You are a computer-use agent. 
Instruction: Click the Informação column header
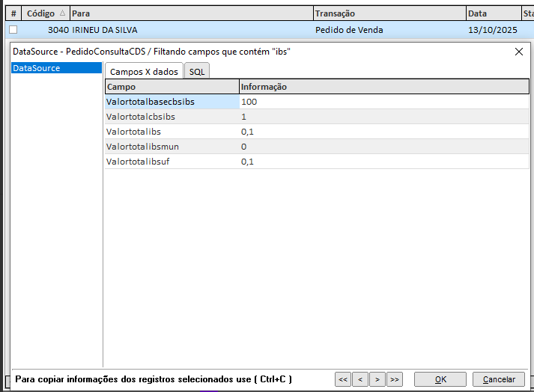[264, 87]
